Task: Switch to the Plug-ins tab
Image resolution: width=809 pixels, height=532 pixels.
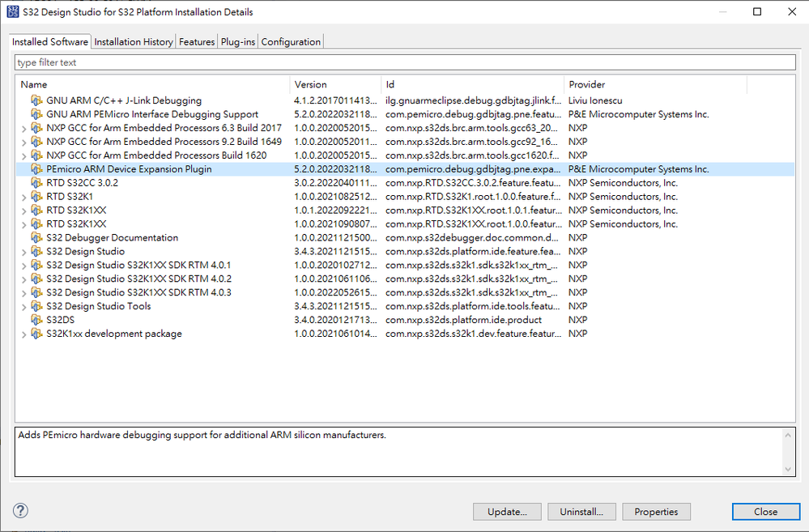Action: click(238, 42)
